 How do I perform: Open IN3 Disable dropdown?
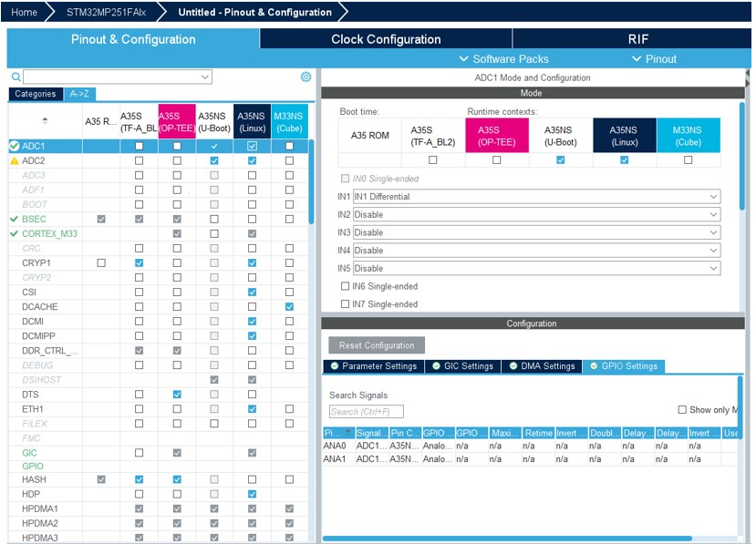coord(536,232)
